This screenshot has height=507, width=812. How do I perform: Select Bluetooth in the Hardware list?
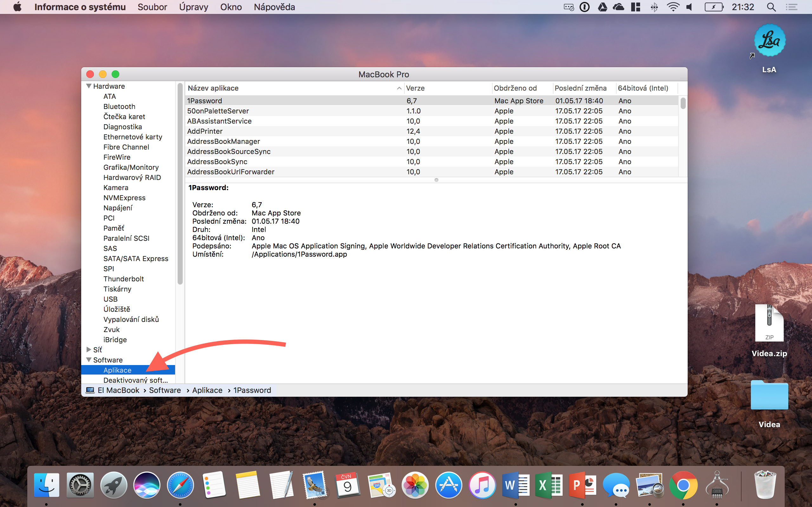pos(119,107)
